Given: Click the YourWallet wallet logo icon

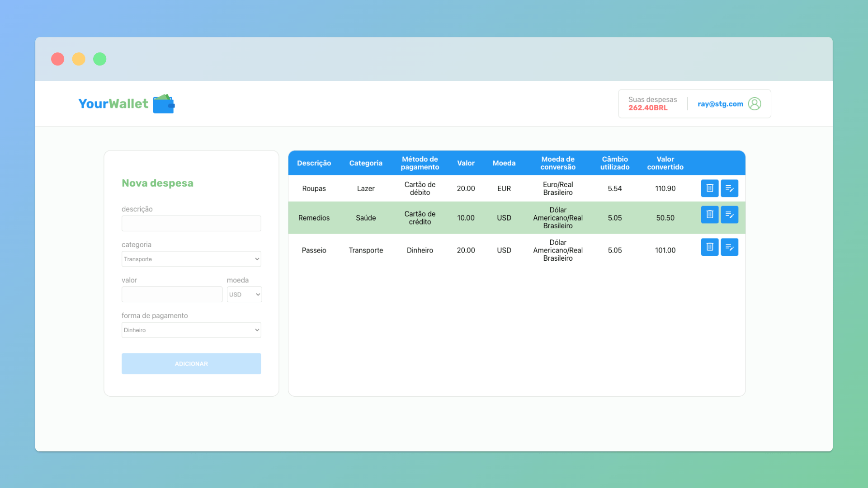Looking at the screenshot, I should 164,104.
